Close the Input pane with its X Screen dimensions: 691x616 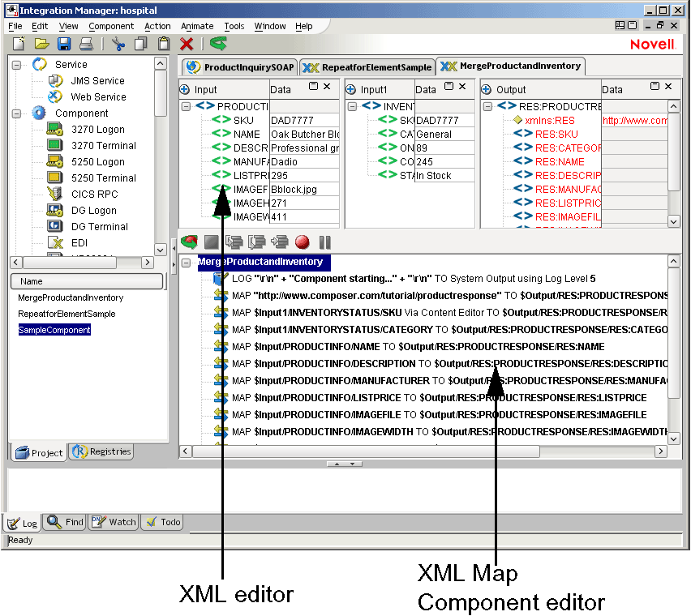click(327, 86)
